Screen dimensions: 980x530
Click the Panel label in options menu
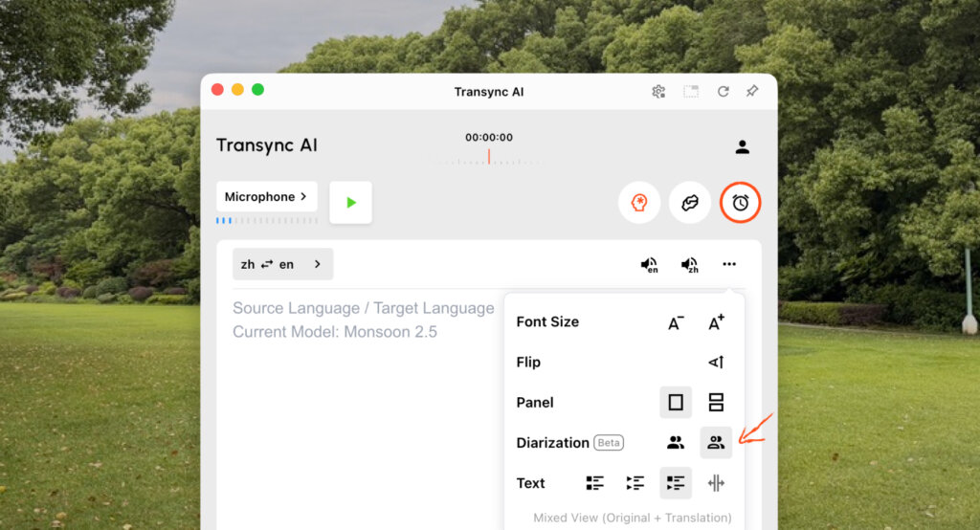click(x=535, y=403)
